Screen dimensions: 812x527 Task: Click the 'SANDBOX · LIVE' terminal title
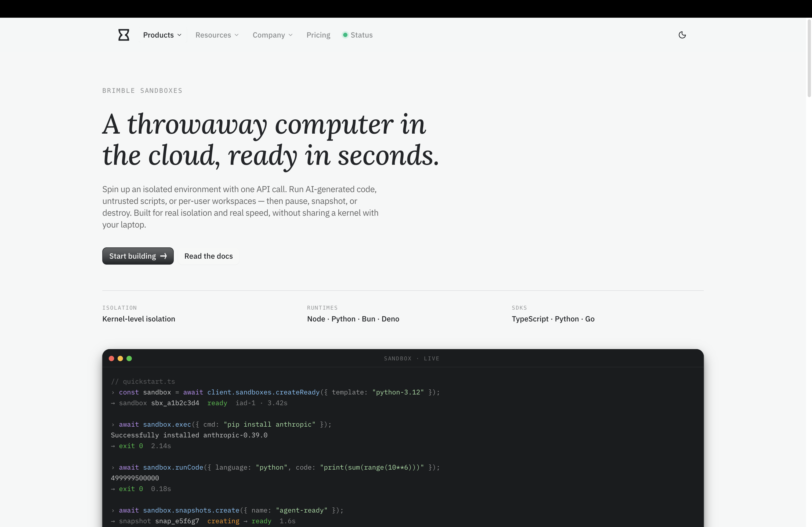pos(411,358)
